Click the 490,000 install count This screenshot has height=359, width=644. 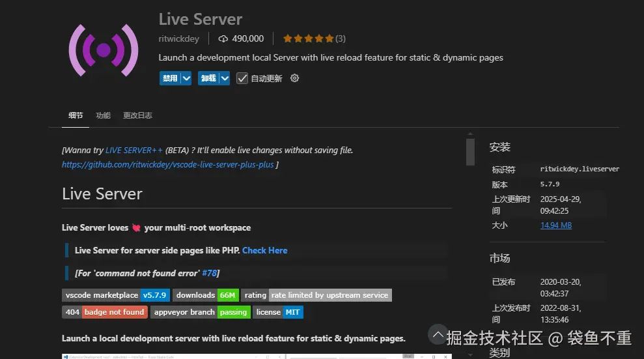point(248,38)
